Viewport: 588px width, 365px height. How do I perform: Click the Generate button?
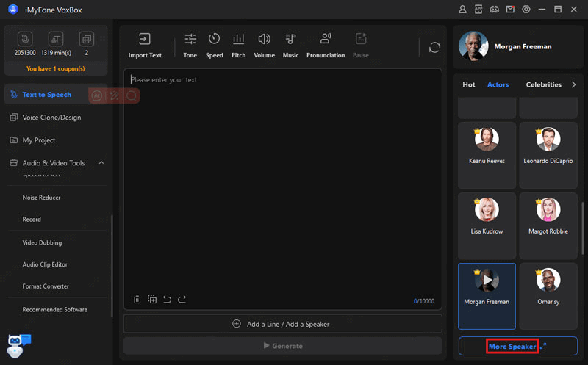click(283, 345)
